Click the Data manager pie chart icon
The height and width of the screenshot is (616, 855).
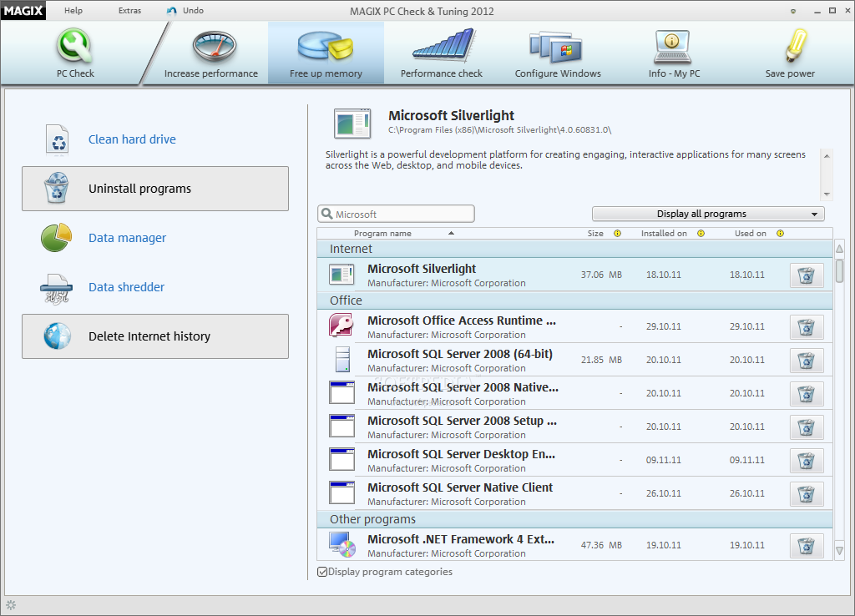point(56,238)
